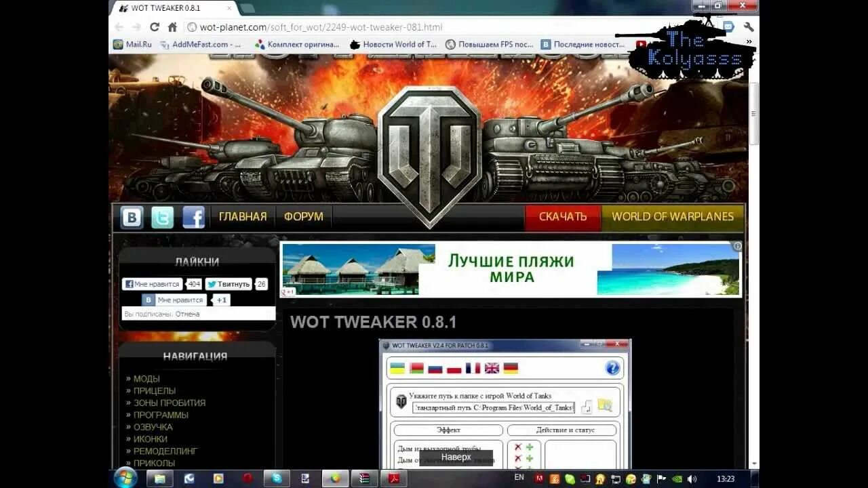The image size is (868, 488).
Task: Click the World of Tanks shield logo
Action: click(x=429, y=156)
